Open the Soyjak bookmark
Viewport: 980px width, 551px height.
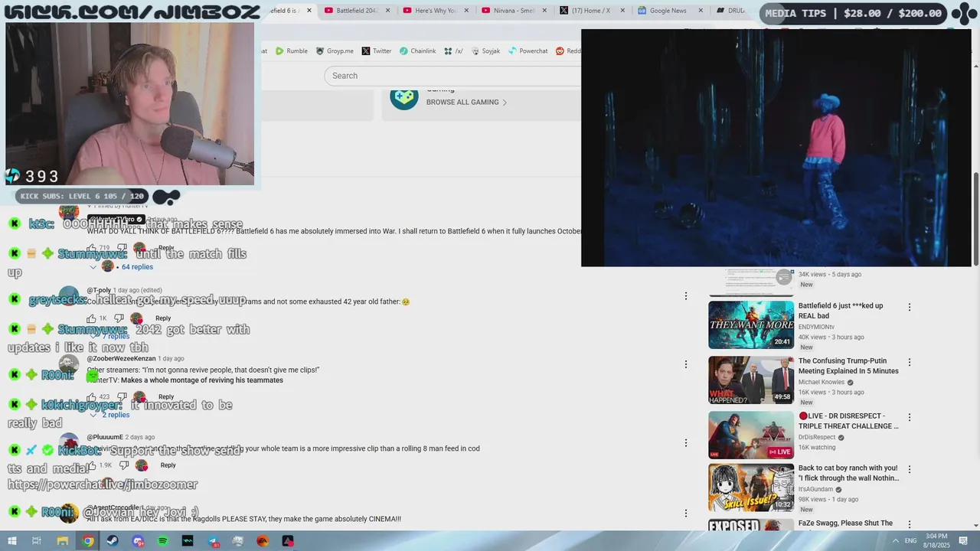pyautogui.click(x=485, y=51)
